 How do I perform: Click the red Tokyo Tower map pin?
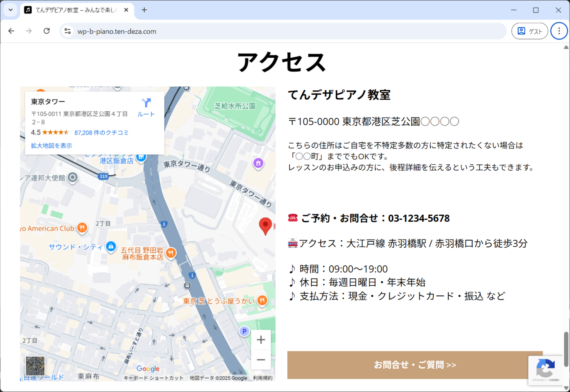point(265,225)
